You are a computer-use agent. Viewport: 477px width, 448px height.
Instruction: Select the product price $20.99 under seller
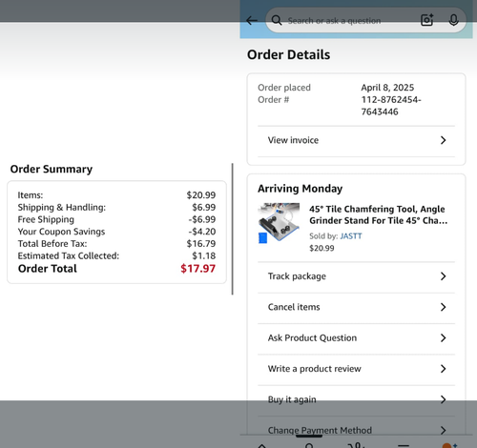click(321, 248)
